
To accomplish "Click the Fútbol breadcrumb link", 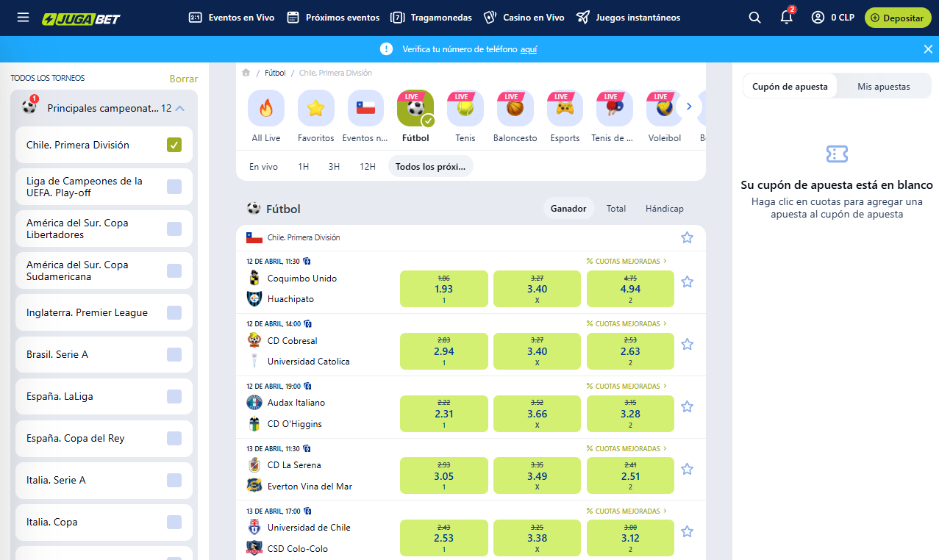I will (x=275, y=73).
